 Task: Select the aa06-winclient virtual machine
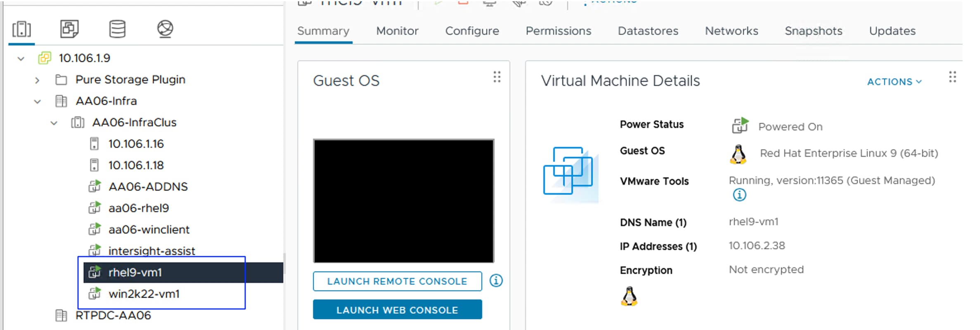pyautogui.click(x=149, y=230)
